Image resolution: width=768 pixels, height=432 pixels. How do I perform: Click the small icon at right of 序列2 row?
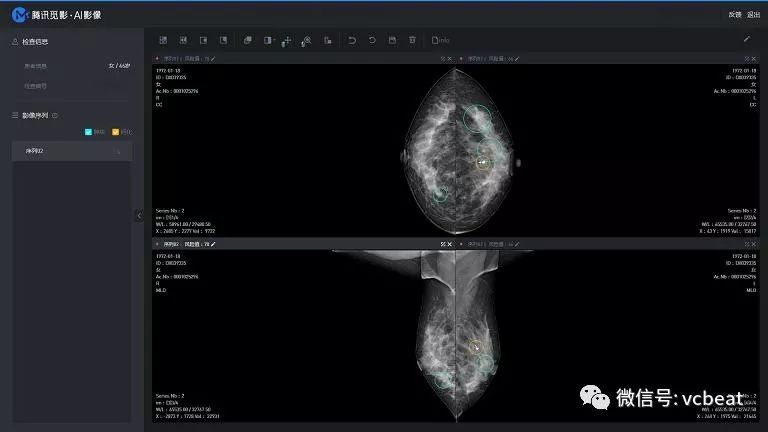pyautogui.click(x=118, y=152)
